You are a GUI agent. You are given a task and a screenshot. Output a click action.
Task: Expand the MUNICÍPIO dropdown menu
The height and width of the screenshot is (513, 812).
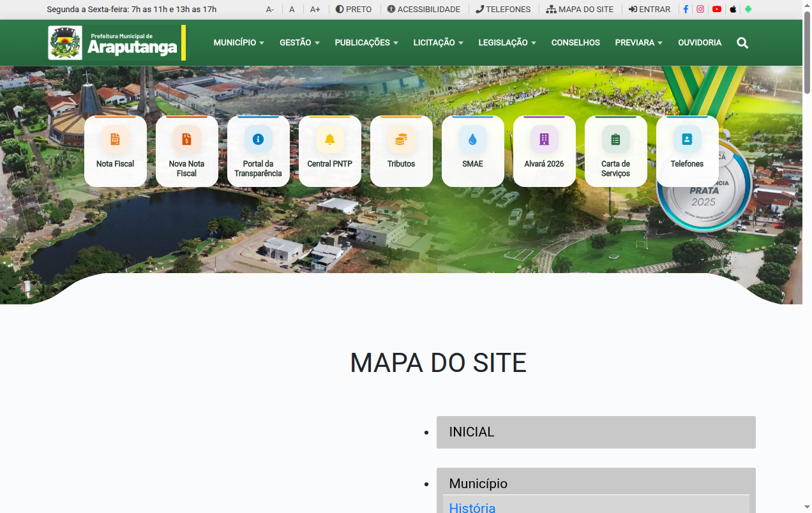[239, 43]
